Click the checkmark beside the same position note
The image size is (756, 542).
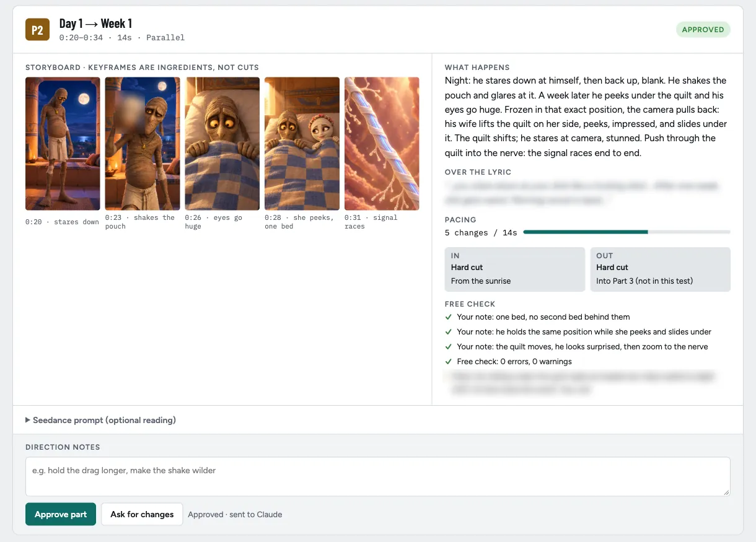pos(449,332)
